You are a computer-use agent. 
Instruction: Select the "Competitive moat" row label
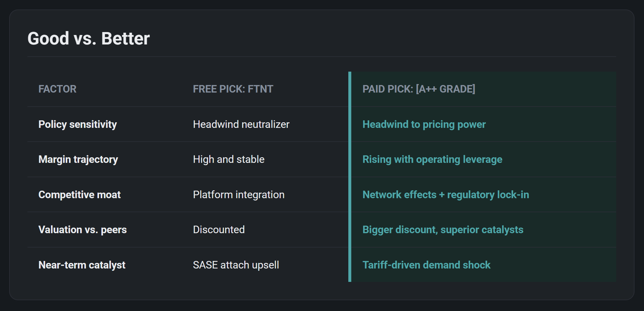(79, 195)
